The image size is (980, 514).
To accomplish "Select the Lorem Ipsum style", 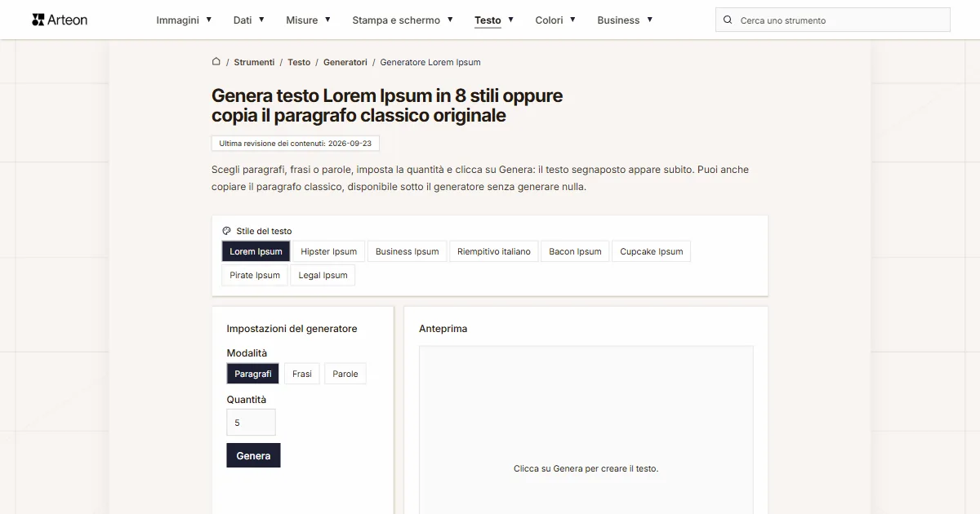I will click(x=256, y=251).
